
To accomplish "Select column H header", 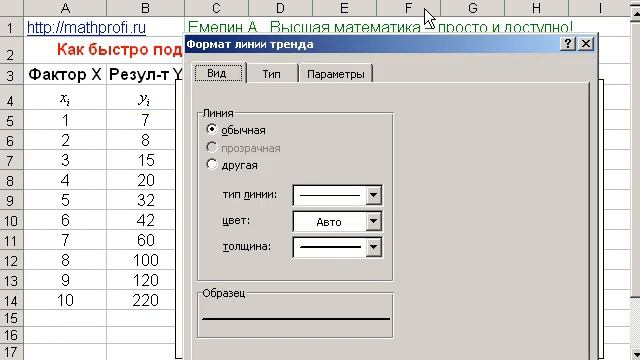I will 536,8.
